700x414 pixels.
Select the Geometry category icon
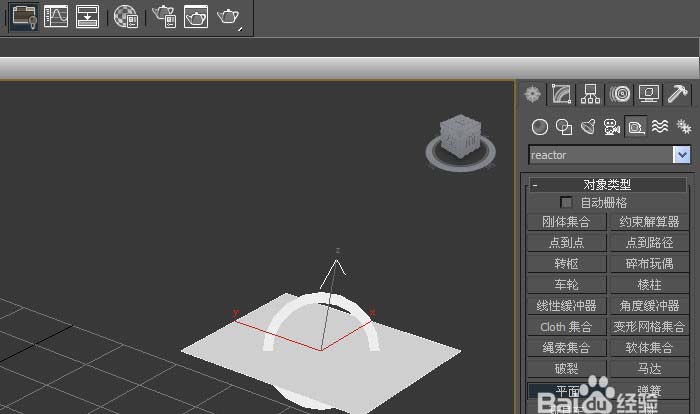(540, 127)
